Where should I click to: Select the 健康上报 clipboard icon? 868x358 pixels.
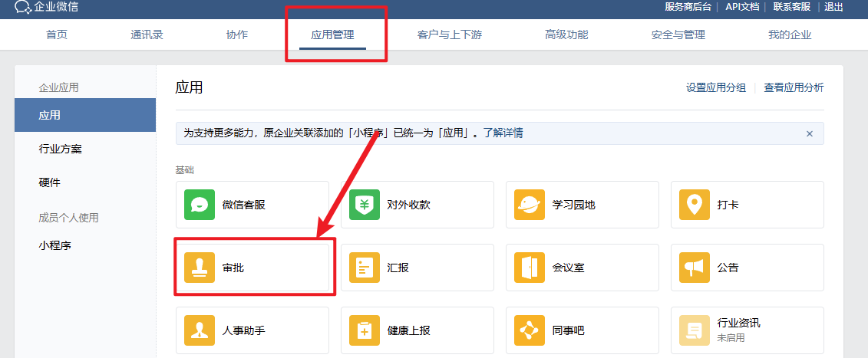tap(365, 330)
